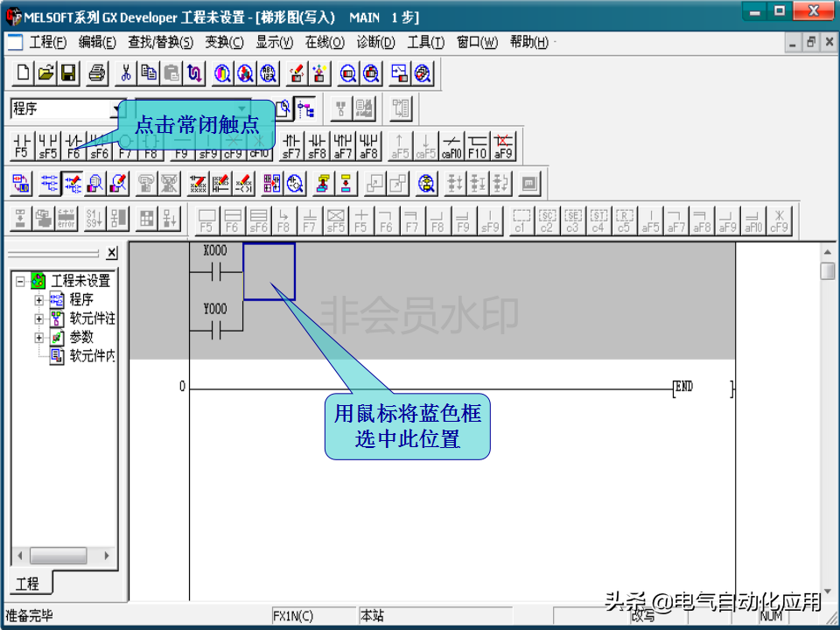Click the PLC write icon with red pencil
This screenshot has height=630, width=840.
[297, 73]
